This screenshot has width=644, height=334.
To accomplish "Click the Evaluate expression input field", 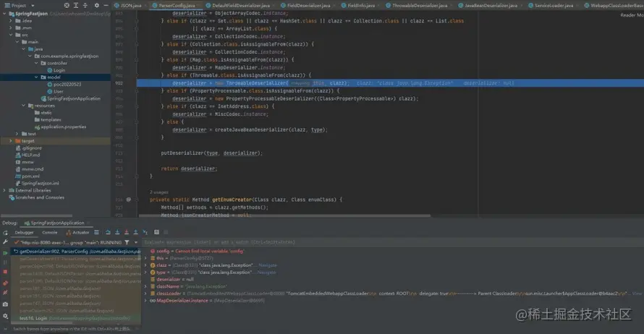I will pos(392,242).
